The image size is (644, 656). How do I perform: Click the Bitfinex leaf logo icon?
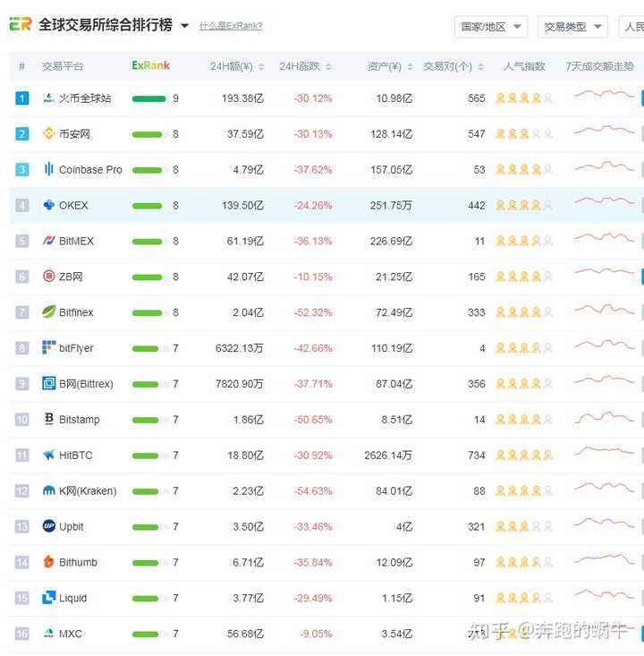pos(49,312)
